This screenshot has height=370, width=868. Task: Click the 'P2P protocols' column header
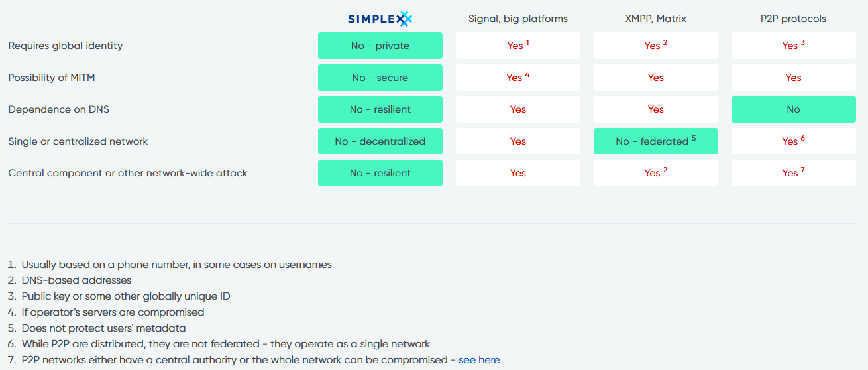794,19
